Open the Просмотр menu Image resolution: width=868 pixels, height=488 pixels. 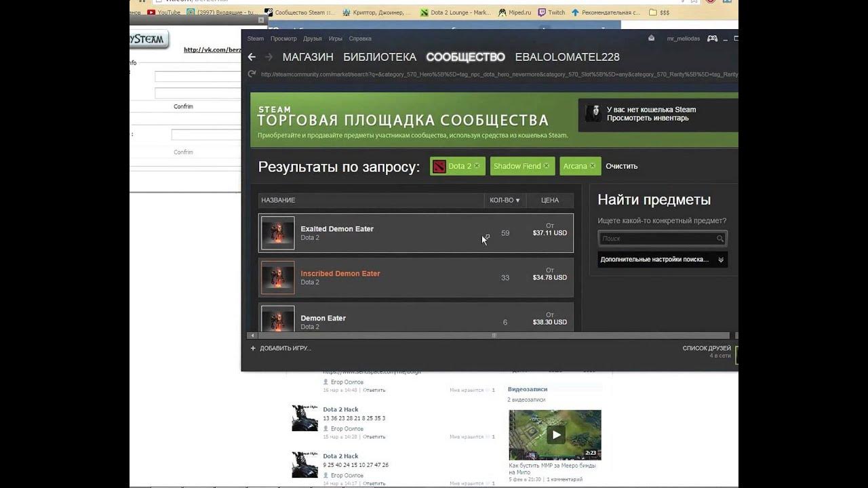[283, 39]
